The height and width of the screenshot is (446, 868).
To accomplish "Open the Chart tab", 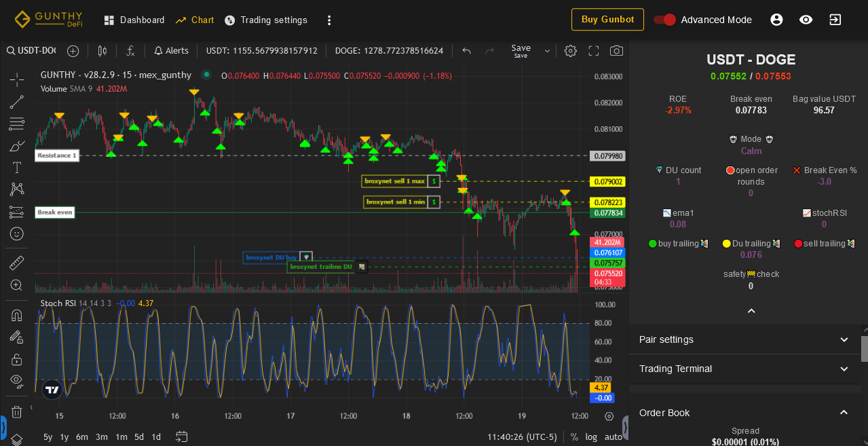I will click(x=195, y=20).
